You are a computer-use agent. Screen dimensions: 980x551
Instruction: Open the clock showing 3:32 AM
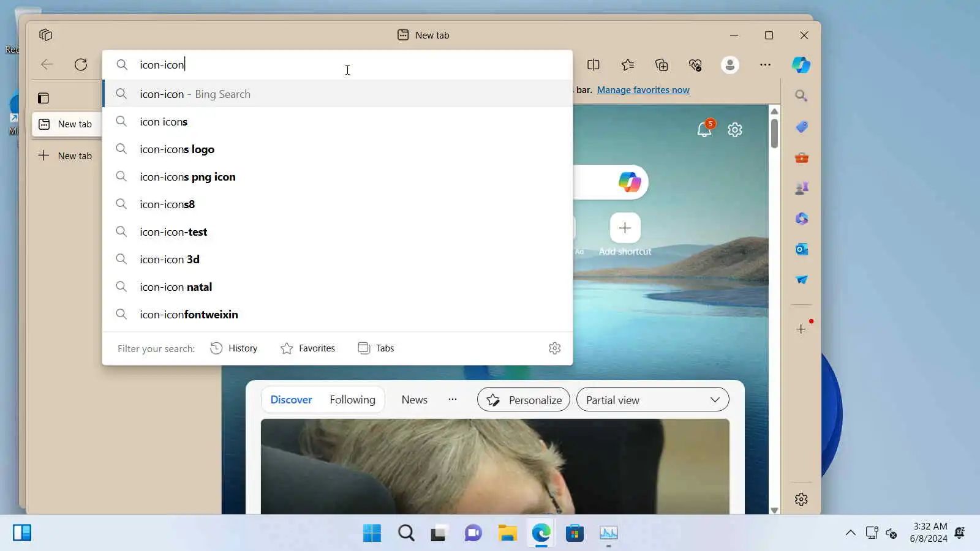click(x=929, y=533)
